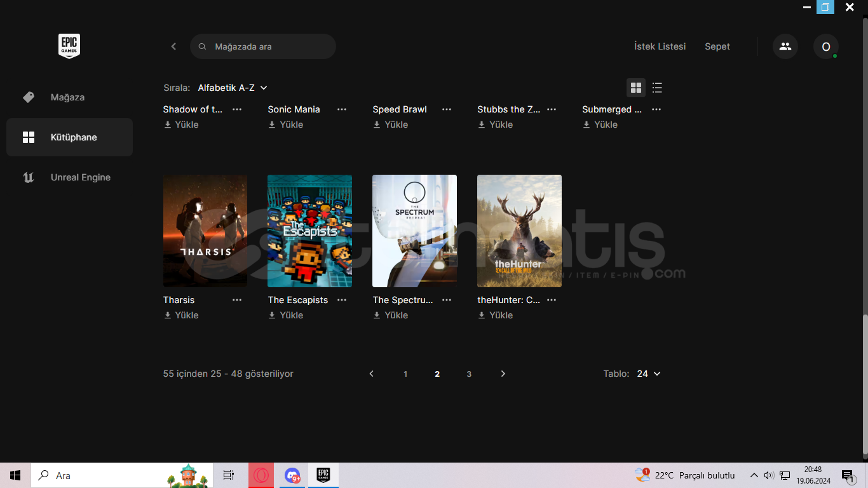868x488 pixels.
Task: Click the Speed Brawl title
Action: click(x=400, y=109)
